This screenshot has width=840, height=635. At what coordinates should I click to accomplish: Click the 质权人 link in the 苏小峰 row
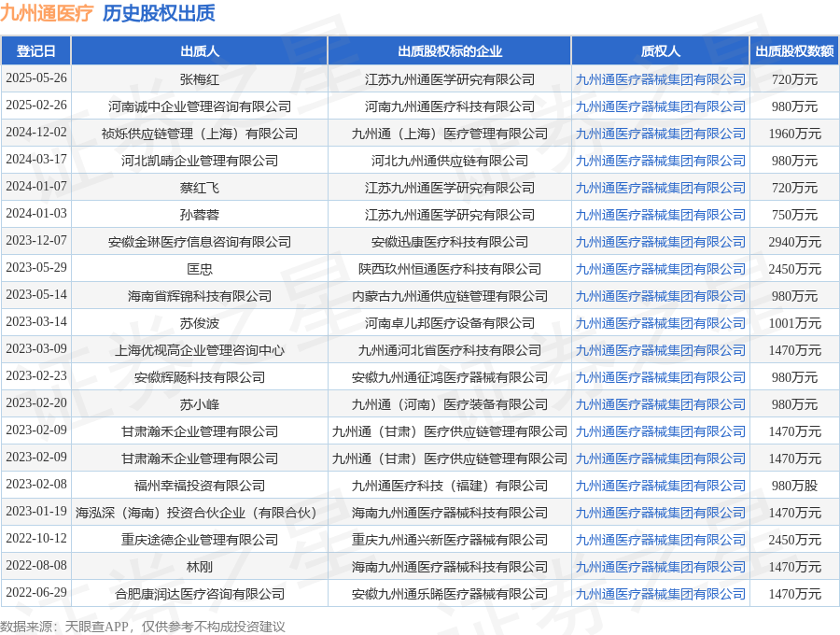(660, 404)
